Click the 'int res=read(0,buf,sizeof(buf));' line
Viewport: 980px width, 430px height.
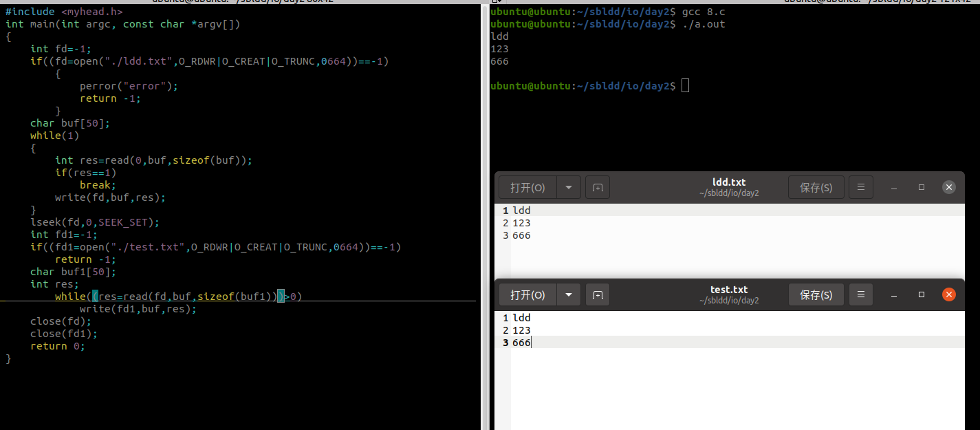tap(153, 160)
